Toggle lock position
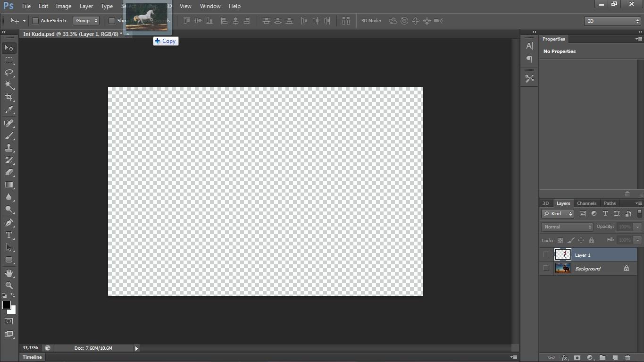 point(581,240)
